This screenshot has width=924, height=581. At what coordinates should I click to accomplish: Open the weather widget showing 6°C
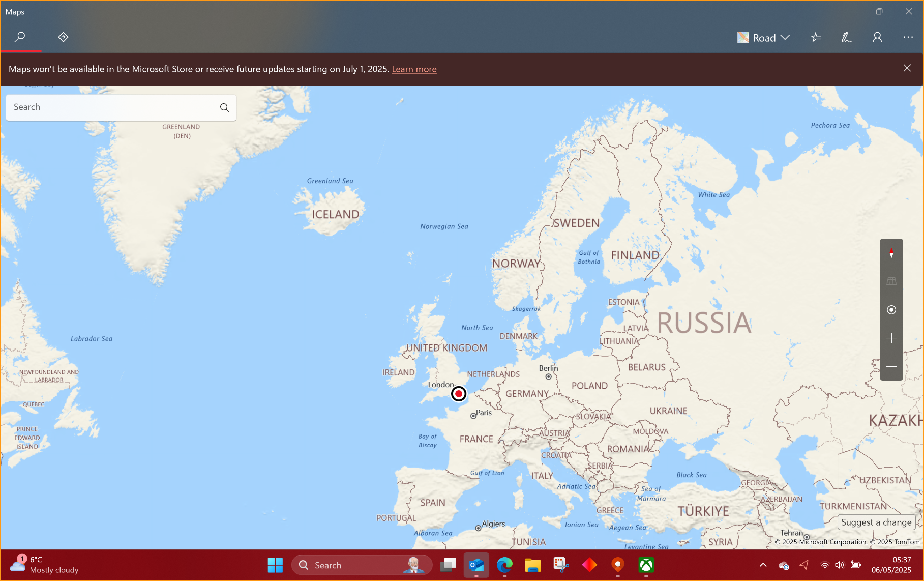tap(45, 565)
